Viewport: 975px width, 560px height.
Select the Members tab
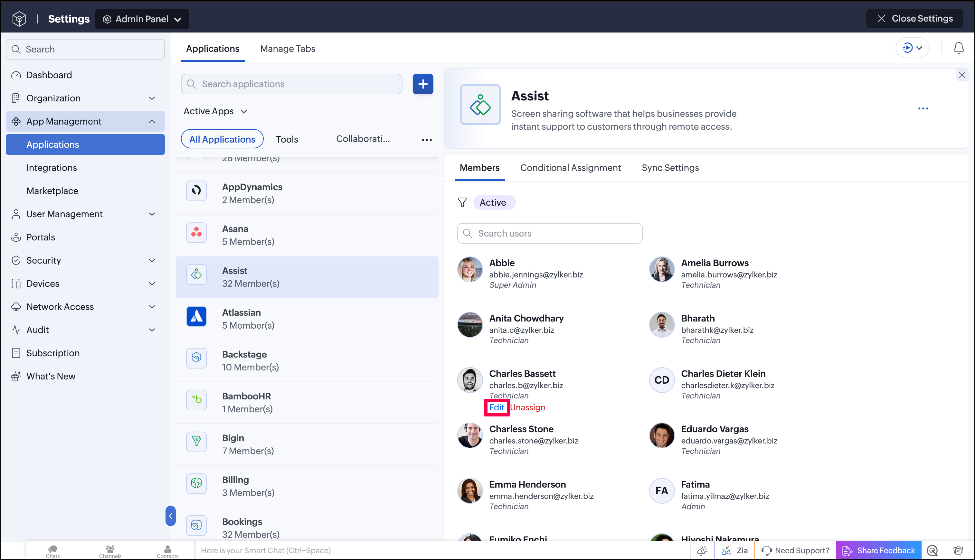tap(479, 168)
